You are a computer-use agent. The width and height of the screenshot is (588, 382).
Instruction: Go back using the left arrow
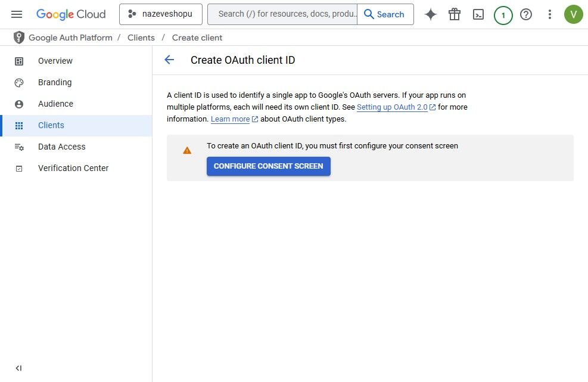click(x=169, y=60)
